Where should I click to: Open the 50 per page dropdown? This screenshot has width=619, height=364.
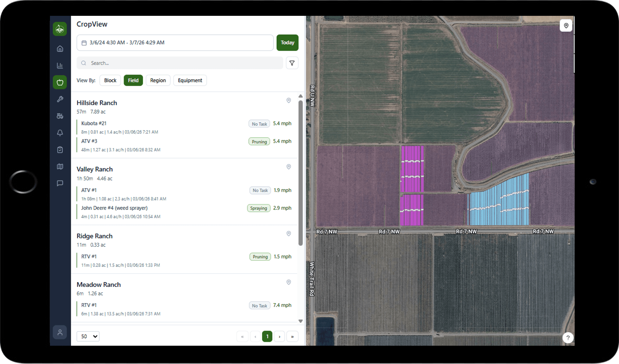(x=88, y=337)
